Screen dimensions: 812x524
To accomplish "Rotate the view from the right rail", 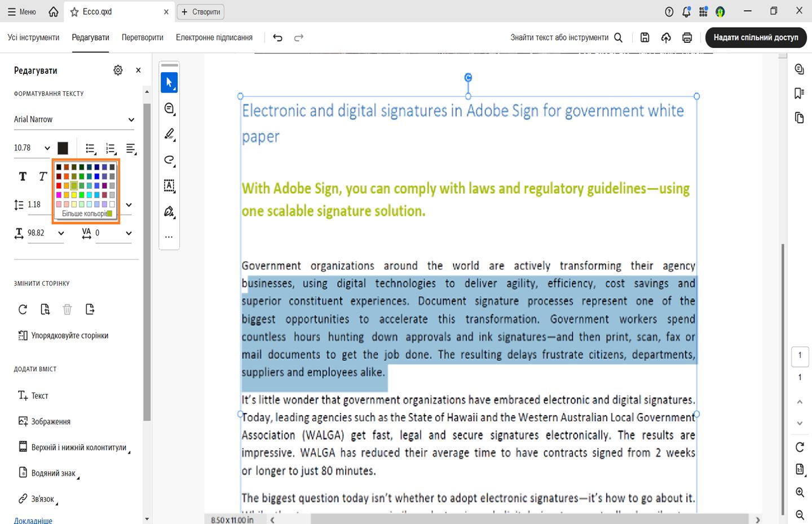I will (800, 447).
